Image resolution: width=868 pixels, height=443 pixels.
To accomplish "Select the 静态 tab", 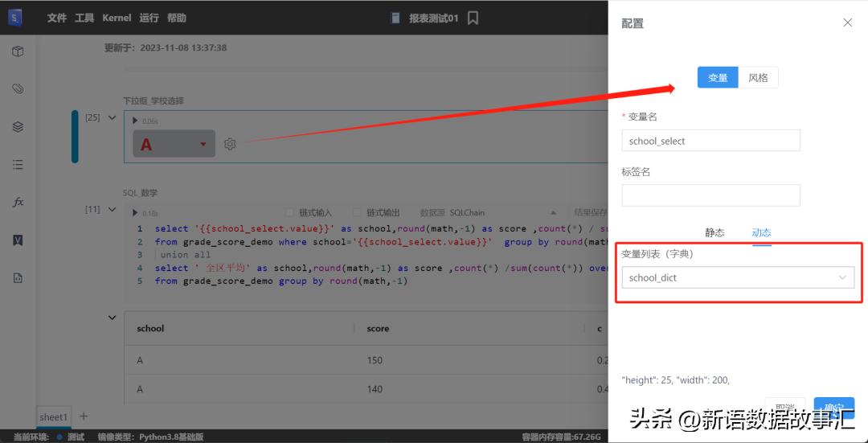I will coord(714,232).
